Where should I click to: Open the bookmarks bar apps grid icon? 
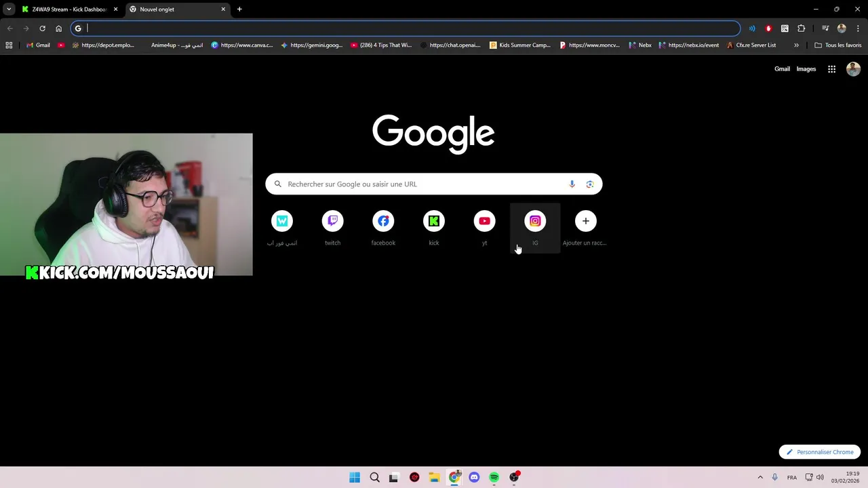tap(9, 45)
